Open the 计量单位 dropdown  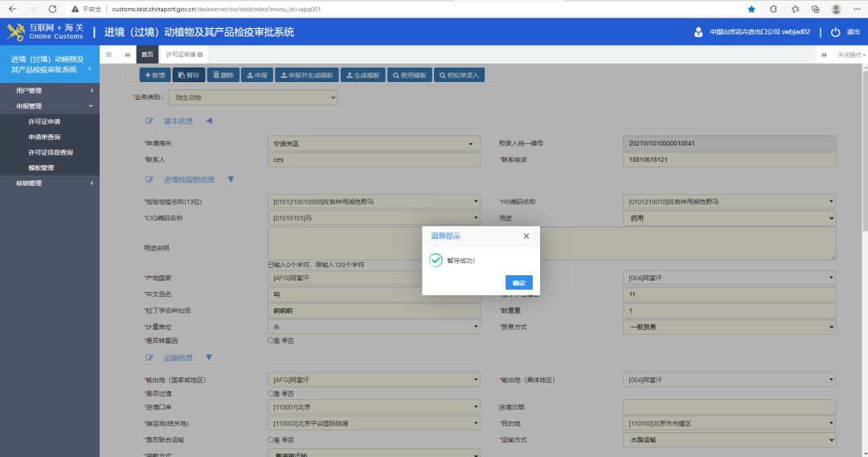(x=374, y=327)
